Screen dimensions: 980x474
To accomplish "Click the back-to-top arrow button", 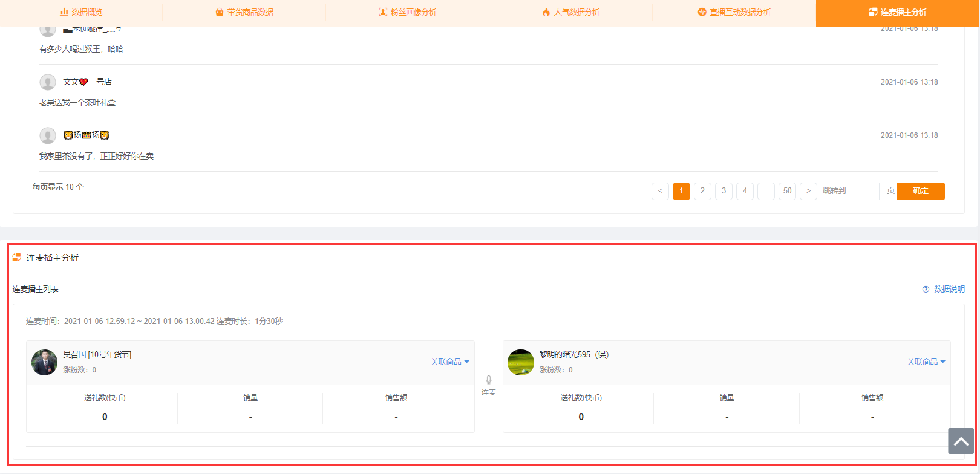I will 961,441.
